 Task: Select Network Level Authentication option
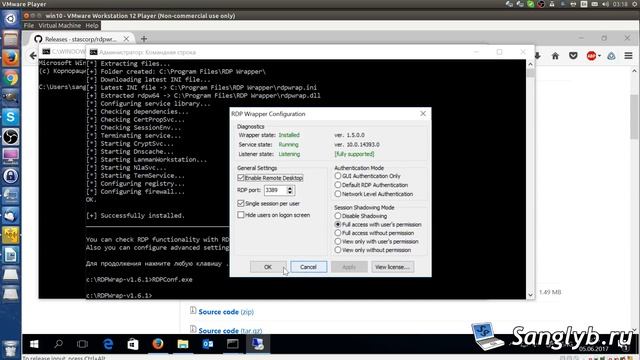pos(338,194)
